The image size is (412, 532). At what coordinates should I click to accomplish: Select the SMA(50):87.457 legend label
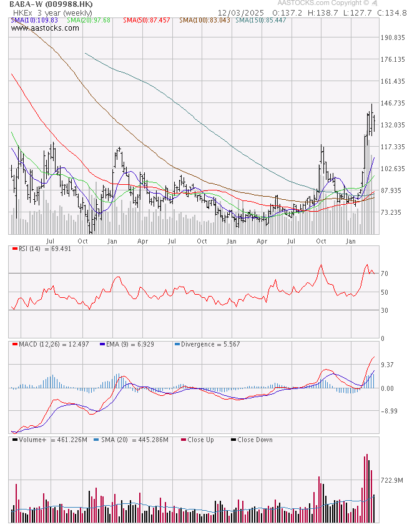146,21
